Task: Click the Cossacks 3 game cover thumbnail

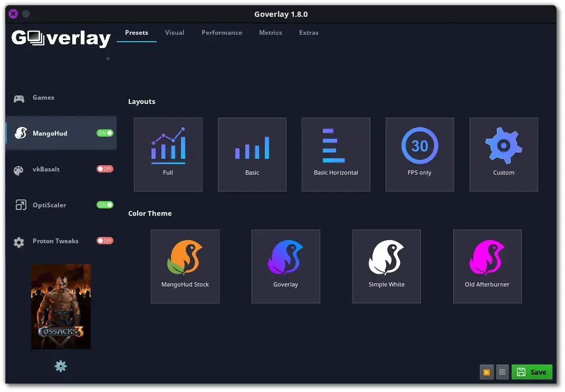Action: (x=61, y=307)
